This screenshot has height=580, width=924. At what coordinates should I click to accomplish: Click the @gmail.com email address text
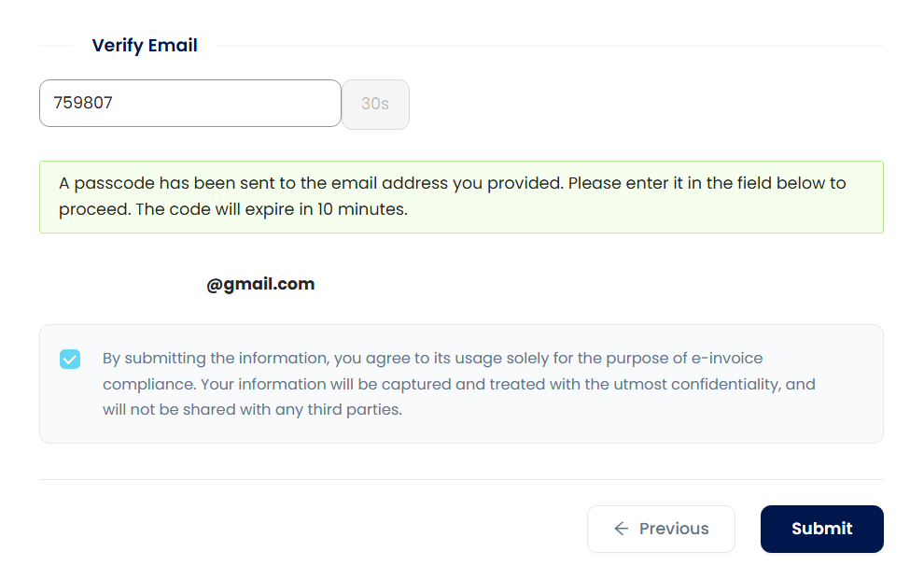pos(260,285)
